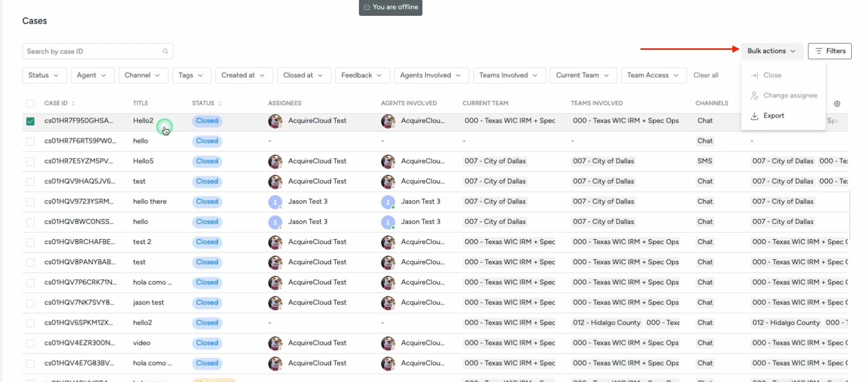Sort by the STATUS column arrows
The image size is (868, 382).
click(220, 104)
